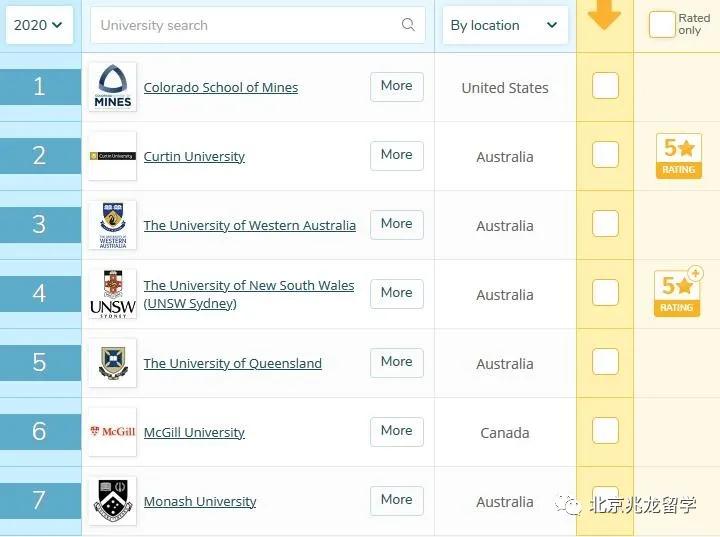Viewport: 720px width, 537px height.
Task: Click the Colorado School of Mines logo
Action: pyautogui.click(x=112, y=87)
